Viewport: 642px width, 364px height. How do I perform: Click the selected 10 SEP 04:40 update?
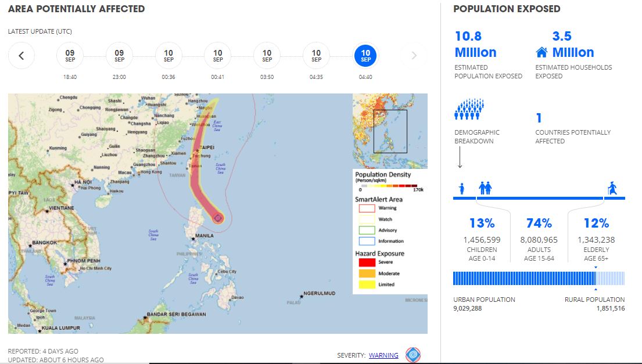pyautogui.click(x=365, y=55)
